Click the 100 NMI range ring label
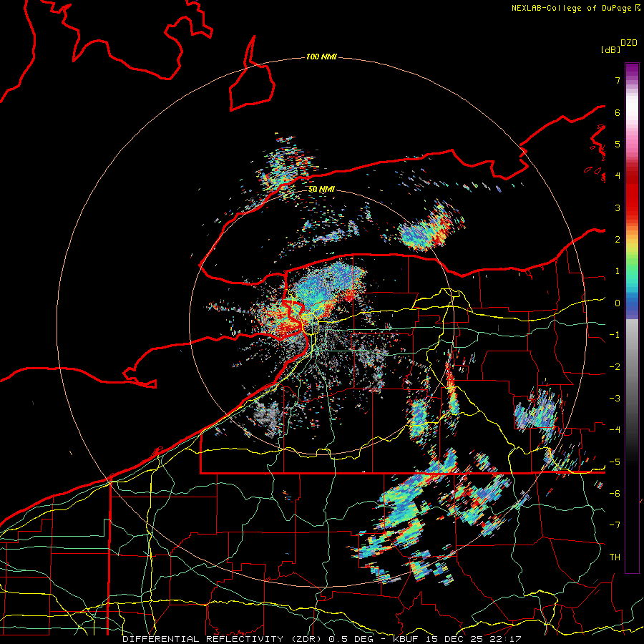Screen dimensions: 644x644 [321, 57]
